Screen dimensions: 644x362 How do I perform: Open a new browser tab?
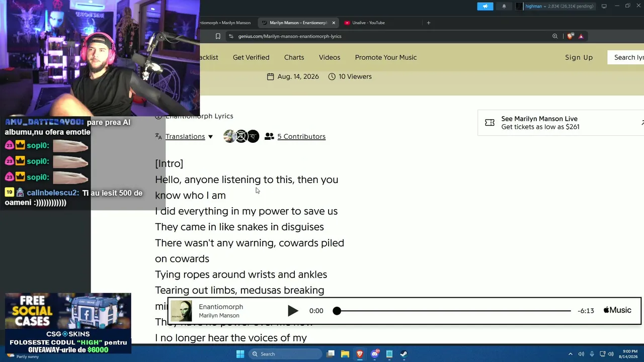[429, 23]
